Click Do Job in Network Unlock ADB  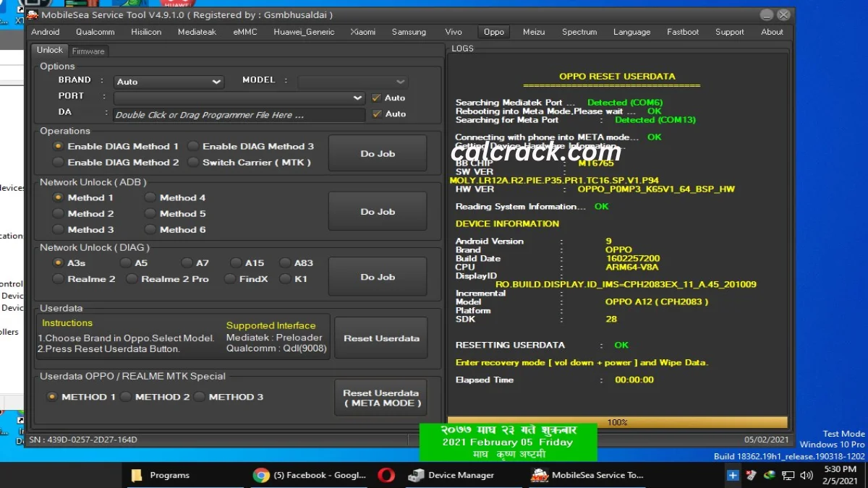(x=378, y=212)
